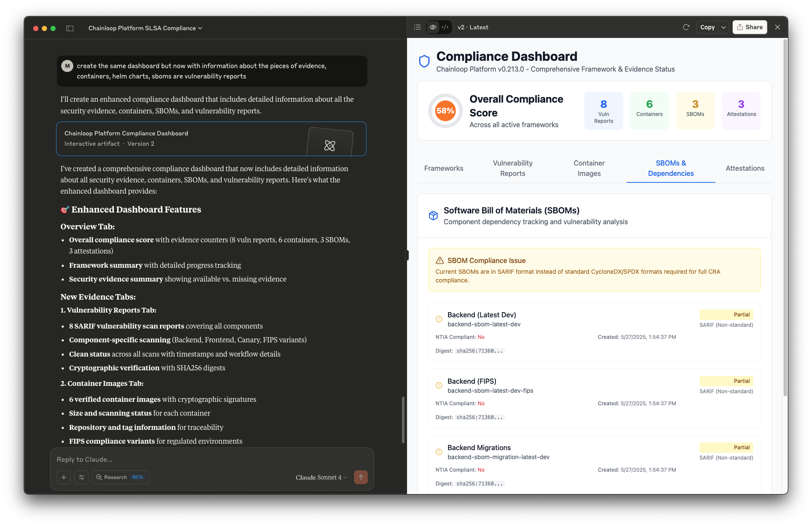Open the artifact list menu icon
This screenshot has height=526, width=812.
417,27
